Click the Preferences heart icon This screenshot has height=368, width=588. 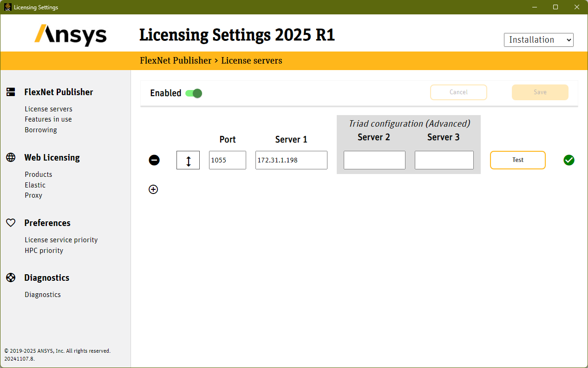click(11, 223)
